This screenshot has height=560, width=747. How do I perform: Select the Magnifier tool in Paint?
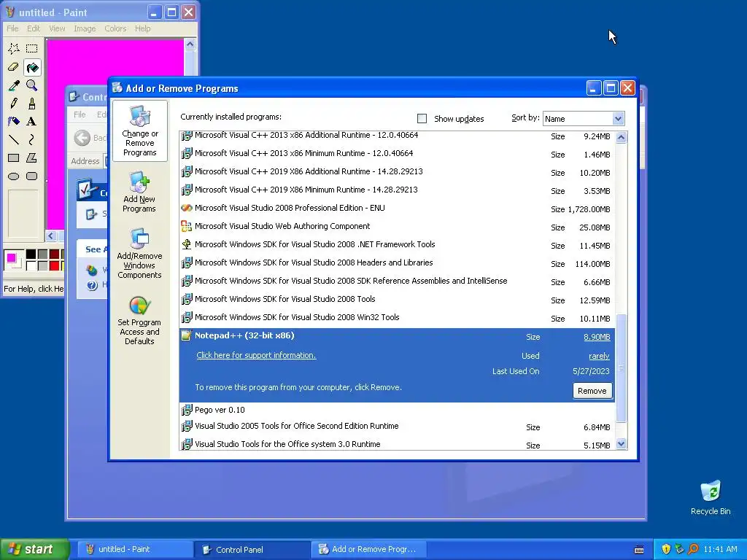pyautogui.click(x=32, y=85)
